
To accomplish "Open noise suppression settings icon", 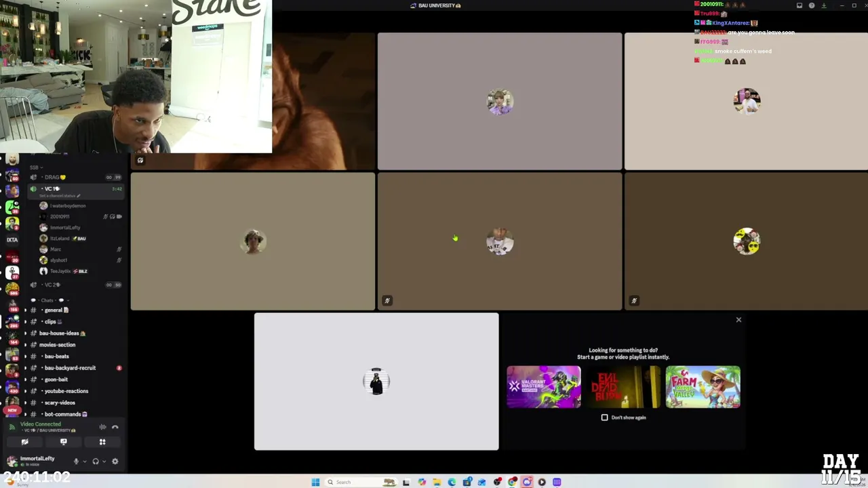I will coord(102,427).
